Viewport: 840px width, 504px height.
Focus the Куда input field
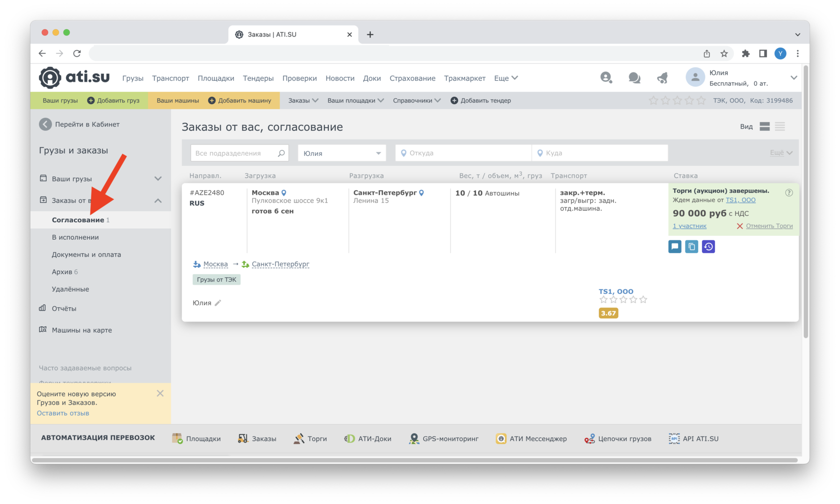coord(600,153)
